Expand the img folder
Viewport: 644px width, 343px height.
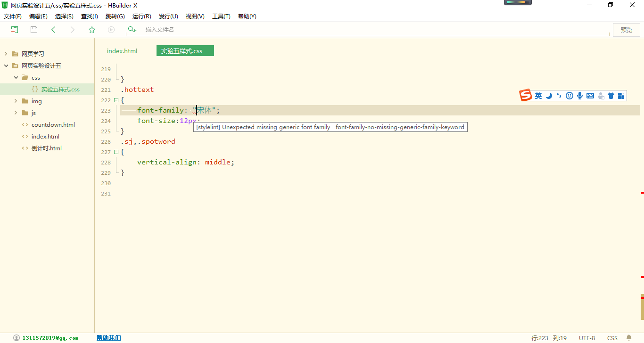[x=16, y=101]
